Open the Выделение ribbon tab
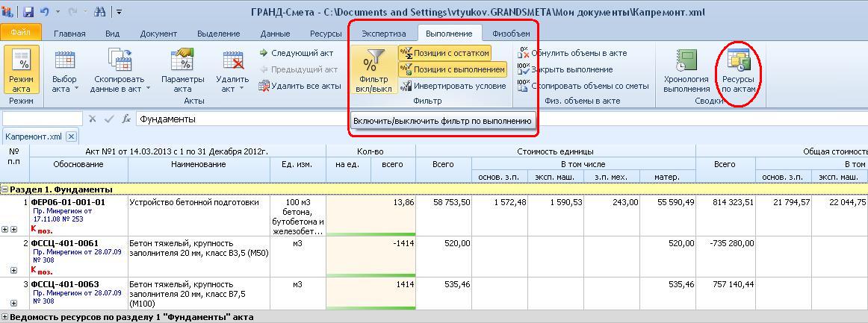The image size is (868, 323). (x=219, y=34)
